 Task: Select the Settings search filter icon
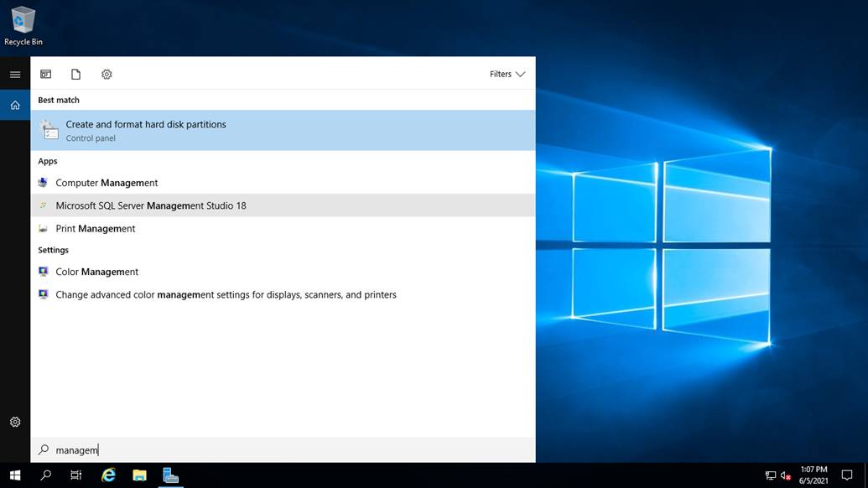tap(107, 74)
